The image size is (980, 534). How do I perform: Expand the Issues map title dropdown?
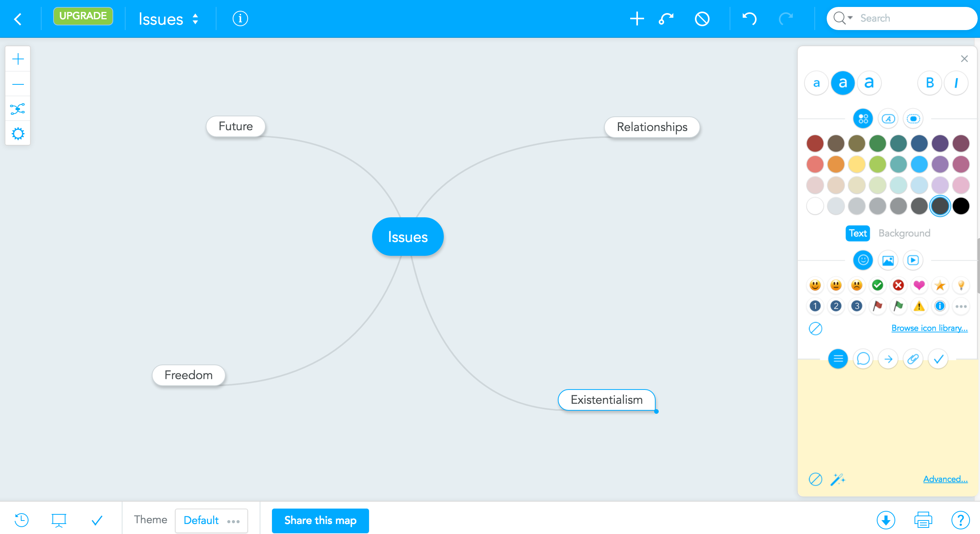(195, 18)
